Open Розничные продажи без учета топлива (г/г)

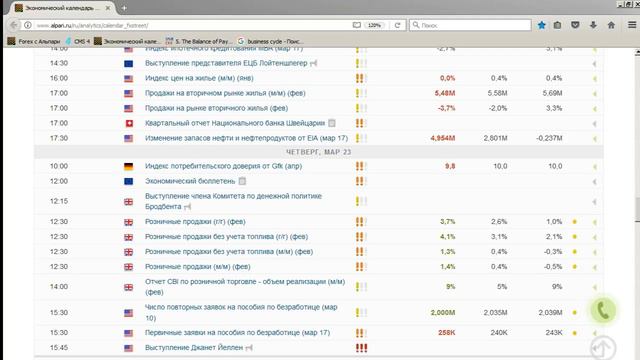(227, 236)
